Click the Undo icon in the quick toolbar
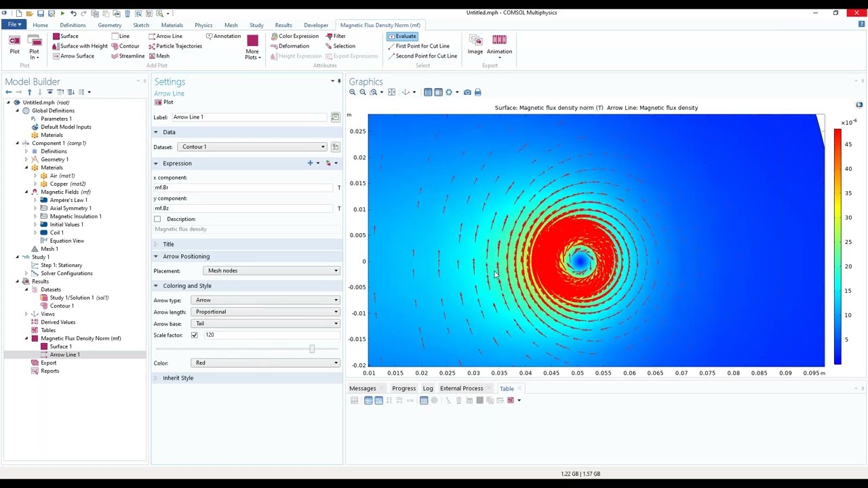The width and height of the screenshot is (868, 488). 73,14
